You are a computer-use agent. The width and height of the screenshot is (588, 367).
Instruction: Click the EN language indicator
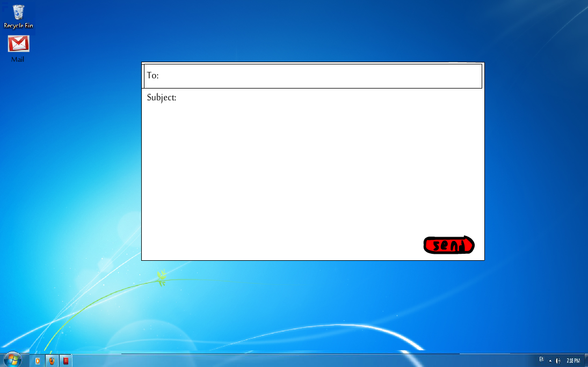click(541, 359)
